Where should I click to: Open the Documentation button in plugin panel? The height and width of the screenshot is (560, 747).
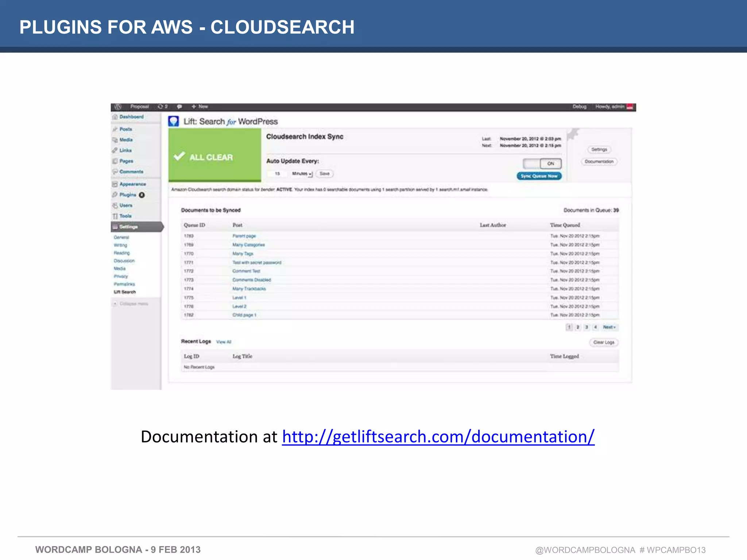[599, 162]
